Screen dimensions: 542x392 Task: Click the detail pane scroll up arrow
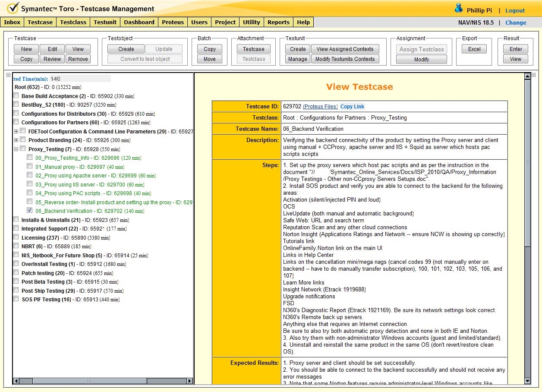click(x=527, y=76)
